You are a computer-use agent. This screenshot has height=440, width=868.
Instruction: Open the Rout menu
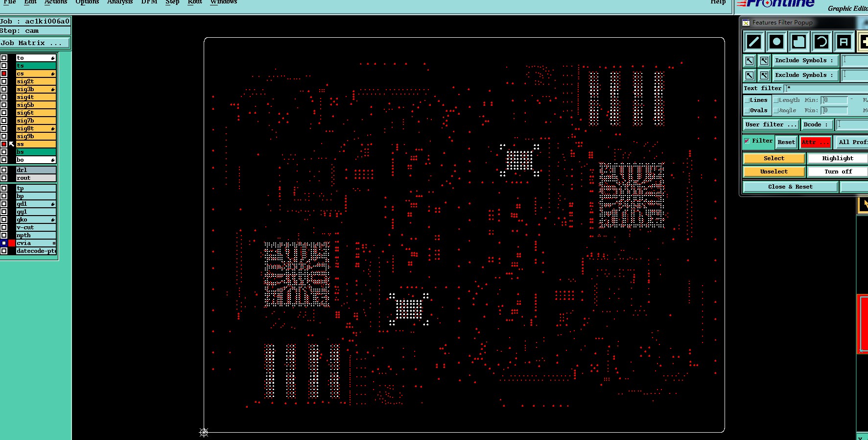point(195,2)
